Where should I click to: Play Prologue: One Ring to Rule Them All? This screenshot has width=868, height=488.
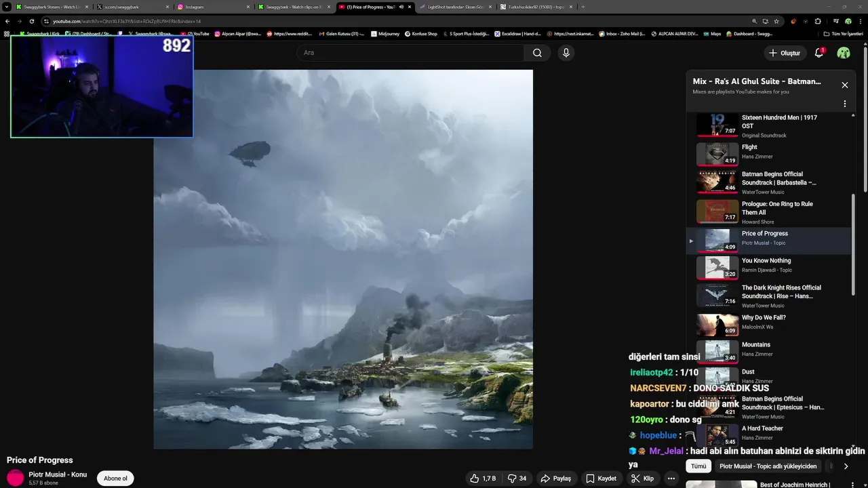tap(768, 211)
